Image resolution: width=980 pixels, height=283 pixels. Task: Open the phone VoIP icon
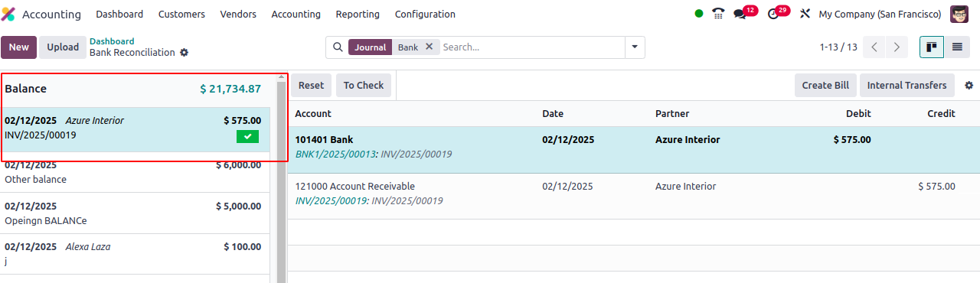(x=718, y=14)
